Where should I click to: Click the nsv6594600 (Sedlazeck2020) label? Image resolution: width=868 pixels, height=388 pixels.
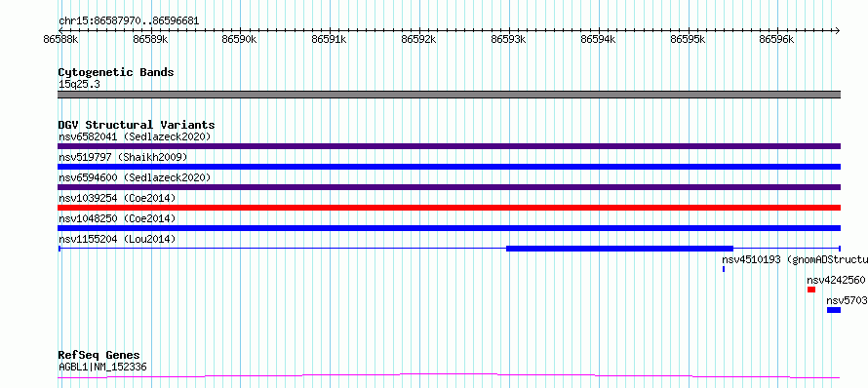click(135, 177)
